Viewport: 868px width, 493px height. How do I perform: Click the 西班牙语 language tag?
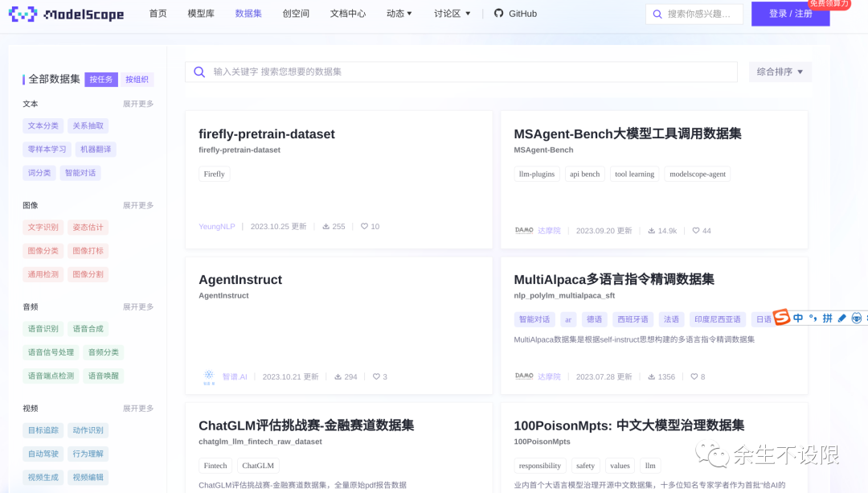[x=633, y=319]
